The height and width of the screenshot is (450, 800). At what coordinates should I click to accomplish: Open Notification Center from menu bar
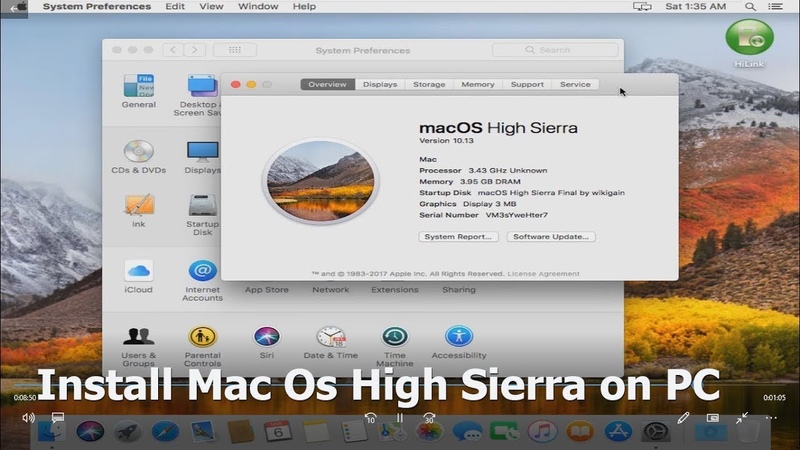point(776,7)
